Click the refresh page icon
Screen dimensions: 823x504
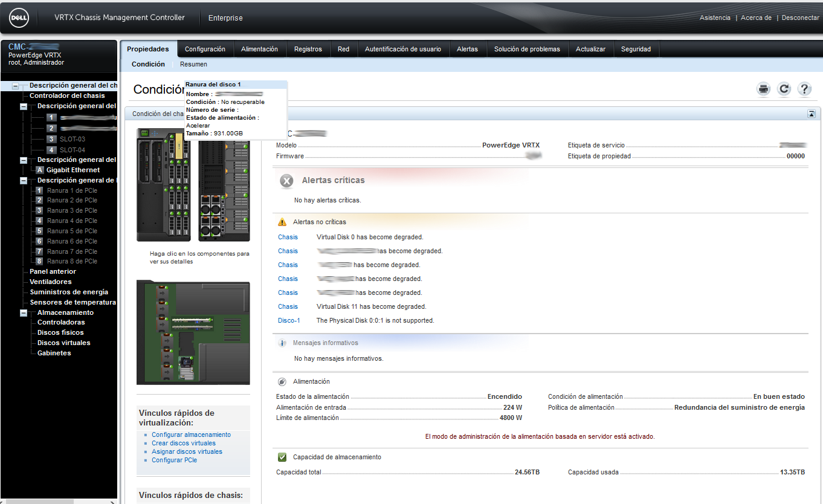[x=784, y=89]
